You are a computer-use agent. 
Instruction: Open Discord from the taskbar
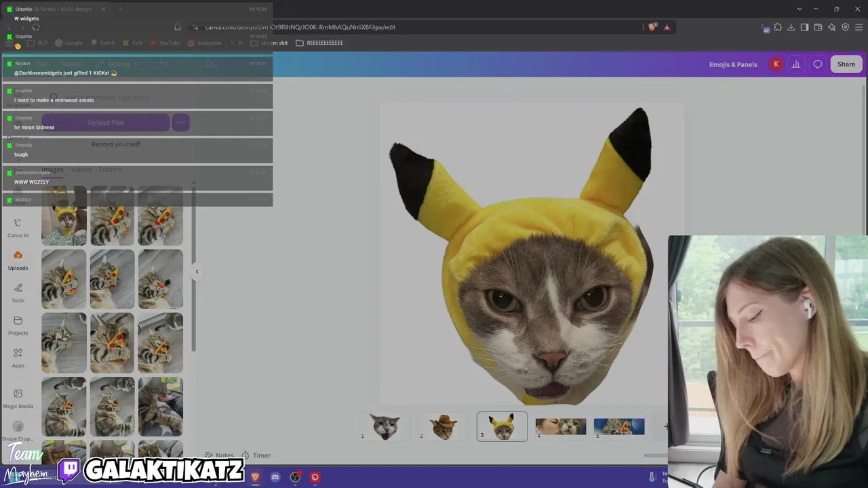[275, 477]
